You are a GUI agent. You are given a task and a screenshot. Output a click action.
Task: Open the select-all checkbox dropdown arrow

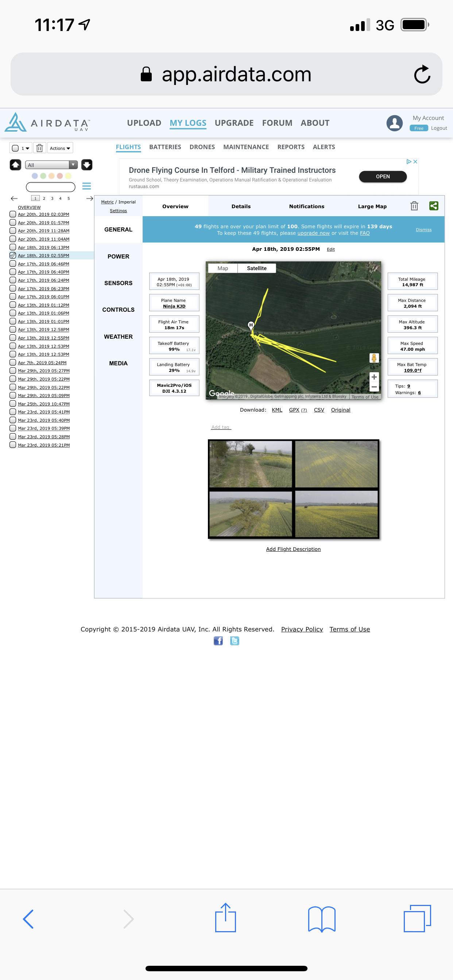pos(27,148)
